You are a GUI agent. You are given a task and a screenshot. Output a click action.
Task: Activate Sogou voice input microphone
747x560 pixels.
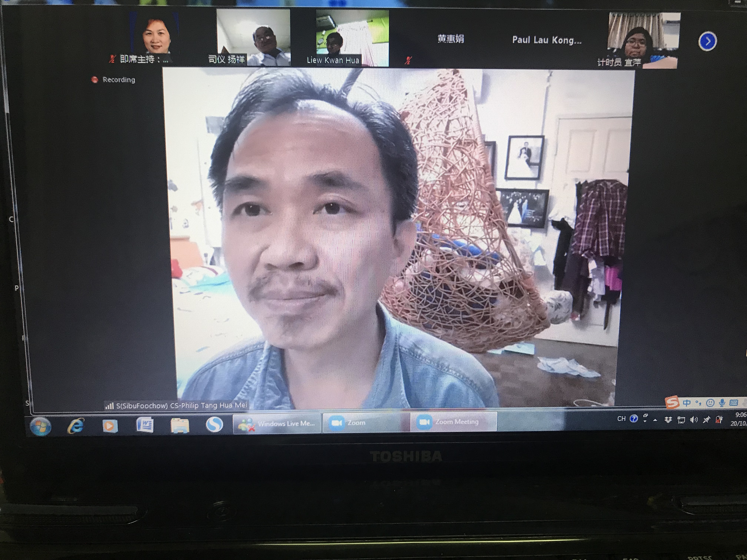pos(722,403)
